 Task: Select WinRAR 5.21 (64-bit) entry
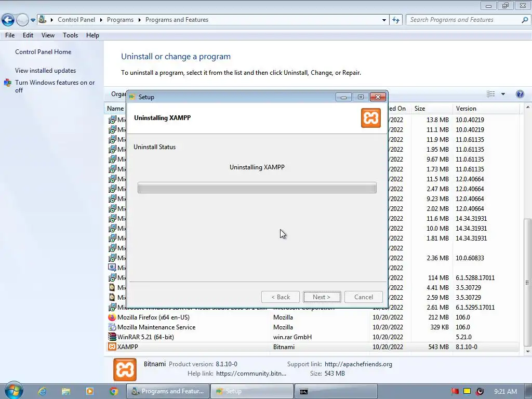point(312,337)
